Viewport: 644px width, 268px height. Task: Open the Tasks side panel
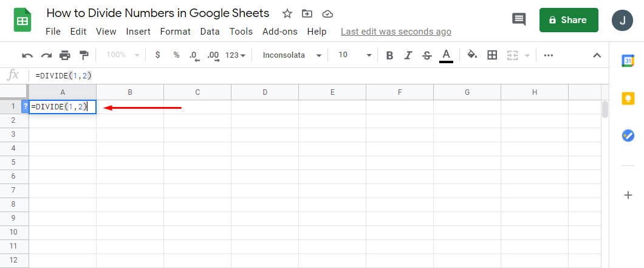(628, 136)
